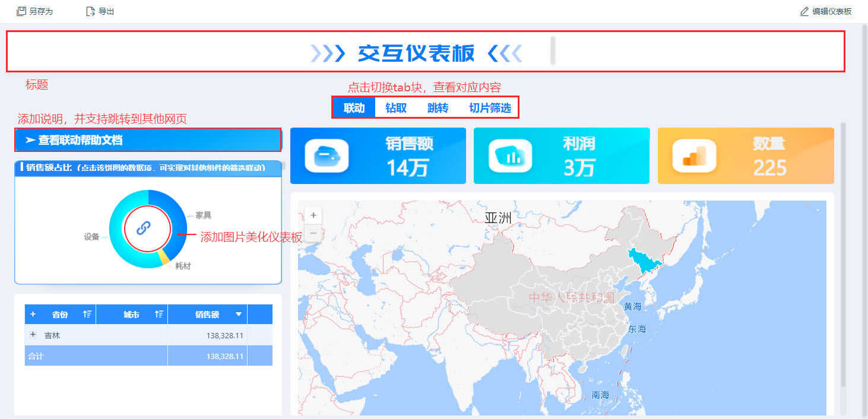Select the yellow 耗材 slice of the donut
This screenshot has height=419, width=868.
tap(163, 258)
